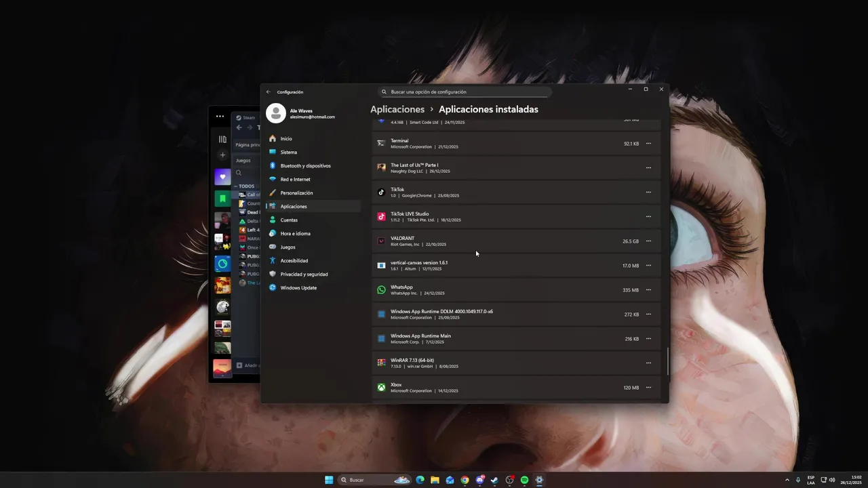Click the VALORANT 26.5 GB size
Viewport: 868px width, 488px height.
[x=631, y=241]
